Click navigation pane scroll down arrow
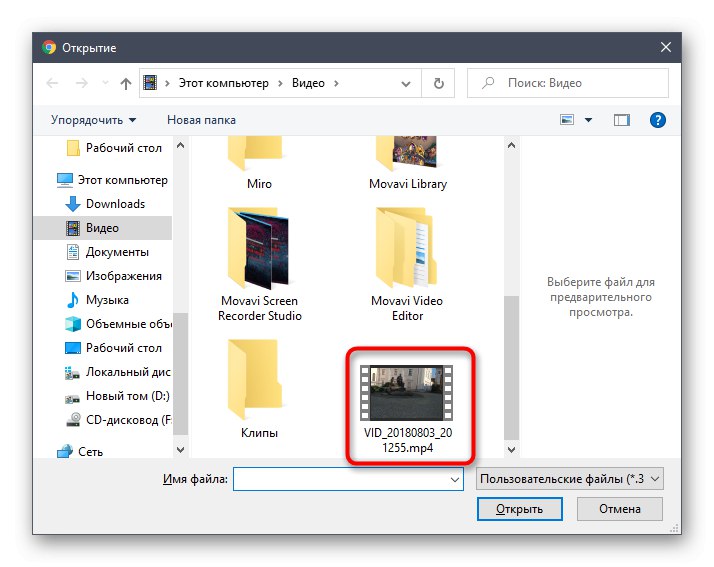 tap(180, 450)
